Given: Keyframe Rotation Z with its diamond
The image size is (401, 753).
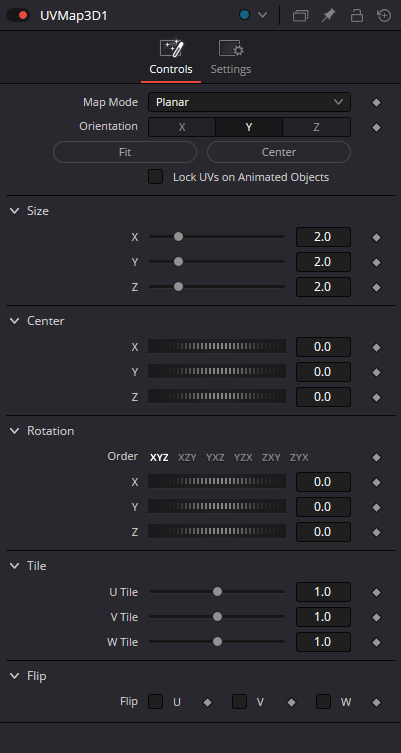Looking at the screenshot, I should (377, 532).
